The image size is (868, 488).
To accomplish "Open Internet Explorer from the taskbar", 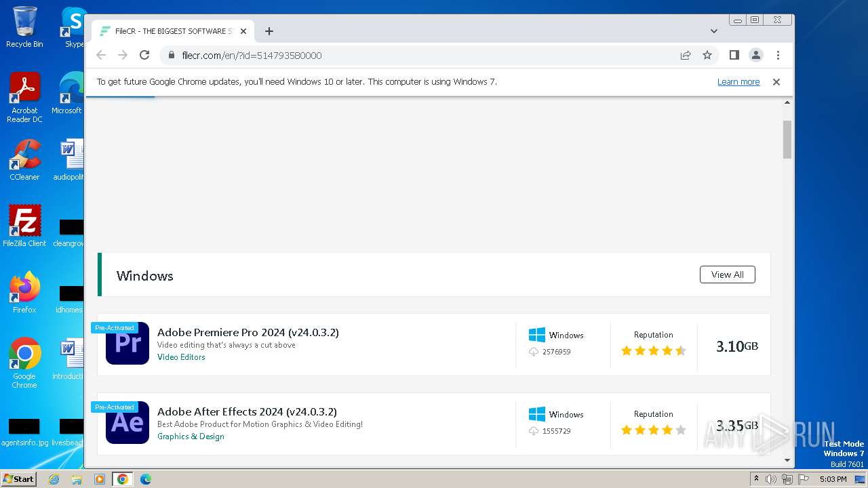I will (54, 479).
